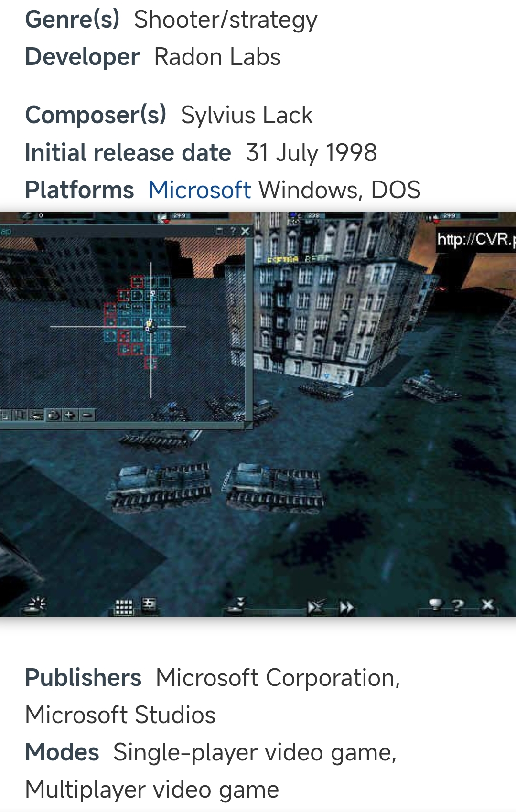516x812 pixels.
Task: Select the 'Windows, DOS' platform text
Action: pos(340,190)
